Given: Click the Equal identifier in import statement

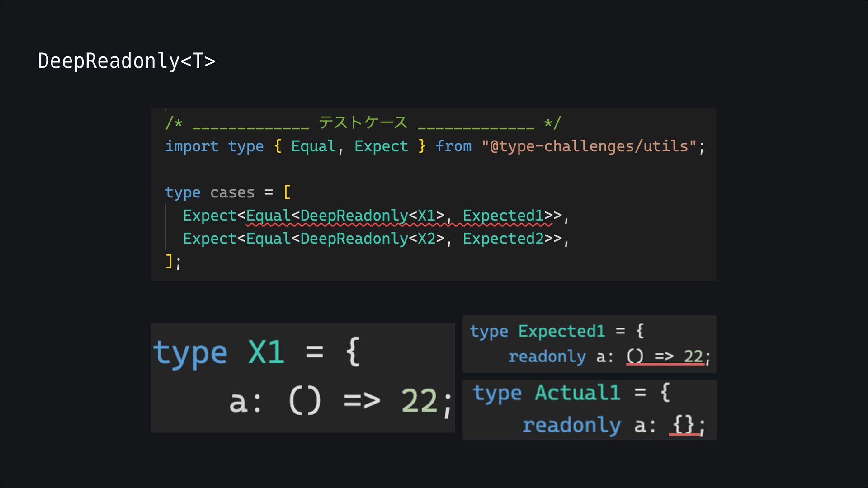Looking at the screenshot, I should [x=313, y=146].
